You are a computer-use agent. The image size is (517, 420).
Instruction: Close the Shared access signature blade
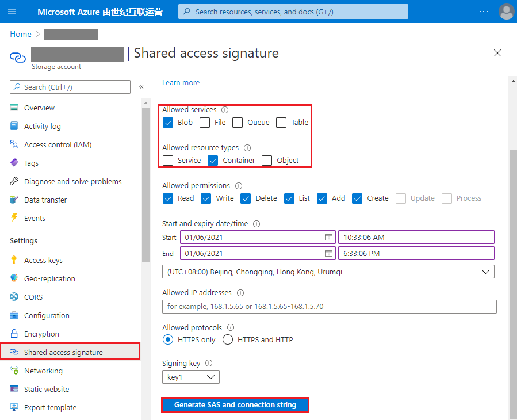497,53
